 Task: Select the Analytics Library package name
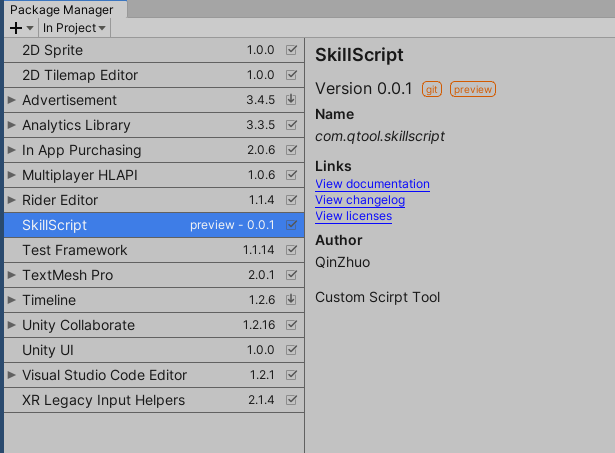point(76,126)
